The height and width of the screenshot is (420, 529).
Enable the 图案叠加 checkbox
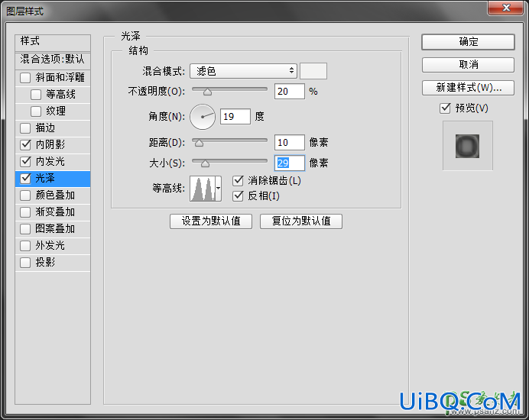[x=25, y=229]
